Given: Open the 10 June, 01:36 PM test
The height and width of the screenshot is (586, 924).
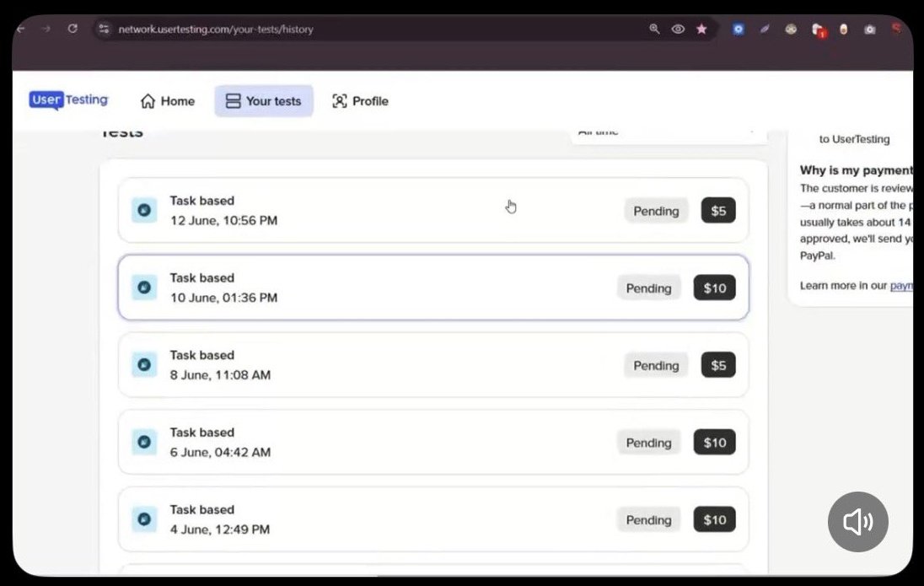Looking at the screenshot, I should pos(433,288).
